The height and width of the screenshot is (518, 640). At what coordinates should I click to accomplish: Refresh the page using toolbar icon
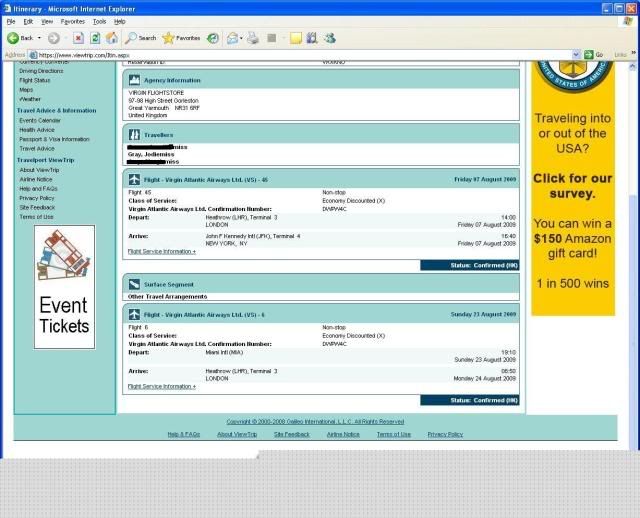tap(95, 38)
